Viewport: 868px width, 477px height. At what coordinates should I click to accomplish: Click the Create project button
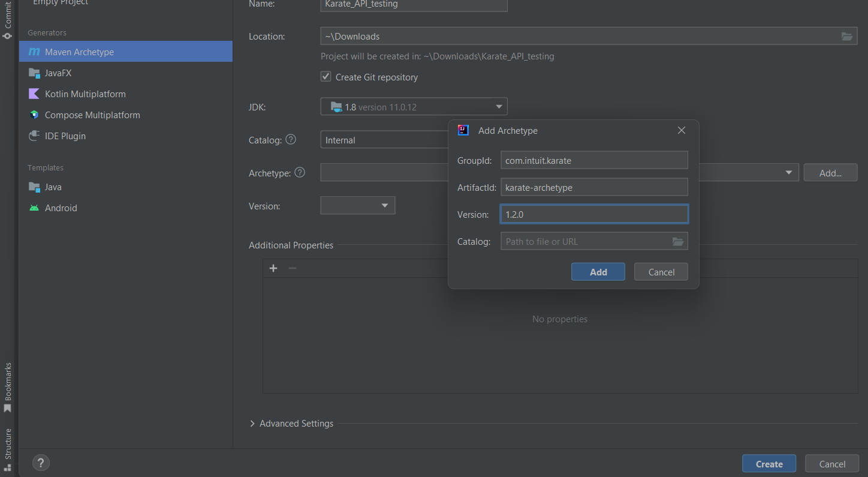coord(769,464)
